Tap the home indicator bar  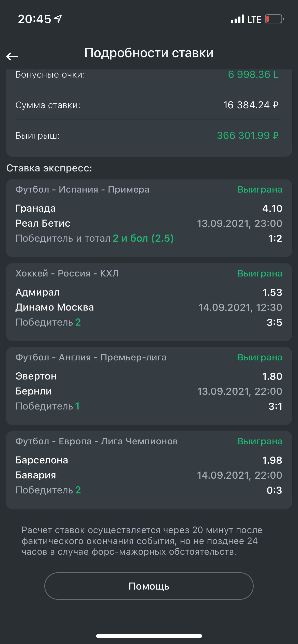click(149, 636)
